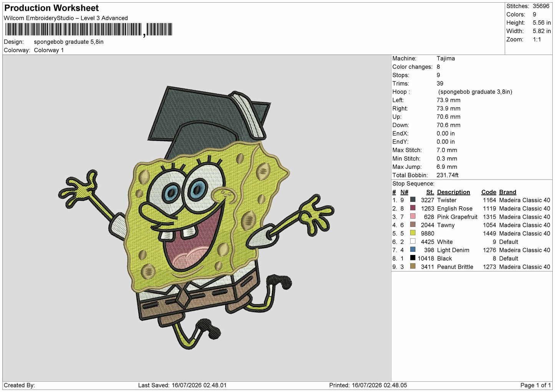The width and height of the screenshot is (555, 392).
Task: Click the Max Stitch value '7.0 mm'
Action: coord(447,150)
